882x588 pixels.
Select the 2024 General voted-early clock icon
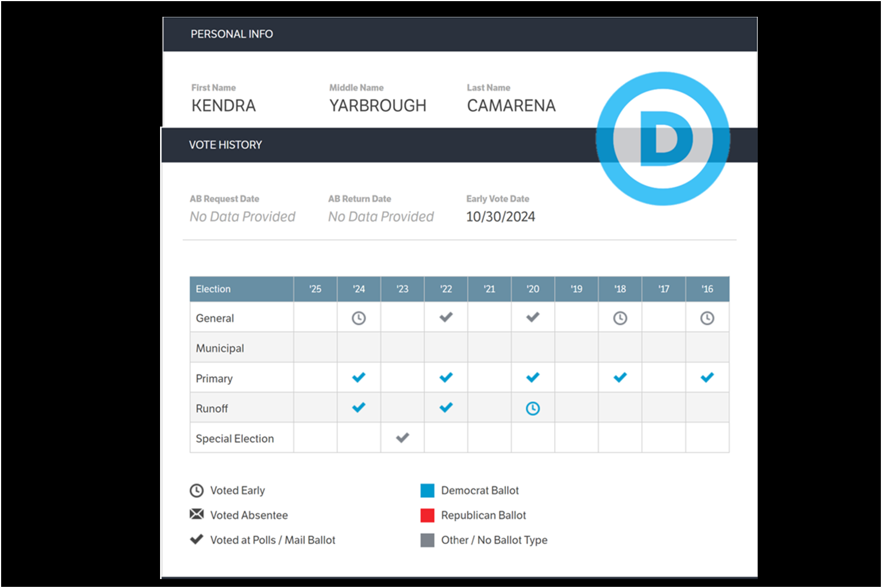359,318
